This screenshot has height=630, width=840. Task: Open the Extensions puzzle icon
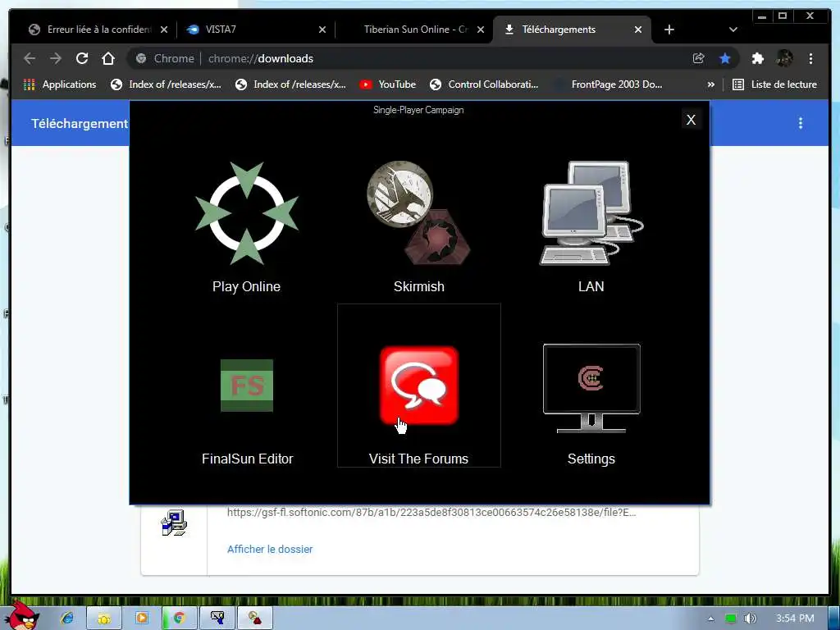pos(757,58)
